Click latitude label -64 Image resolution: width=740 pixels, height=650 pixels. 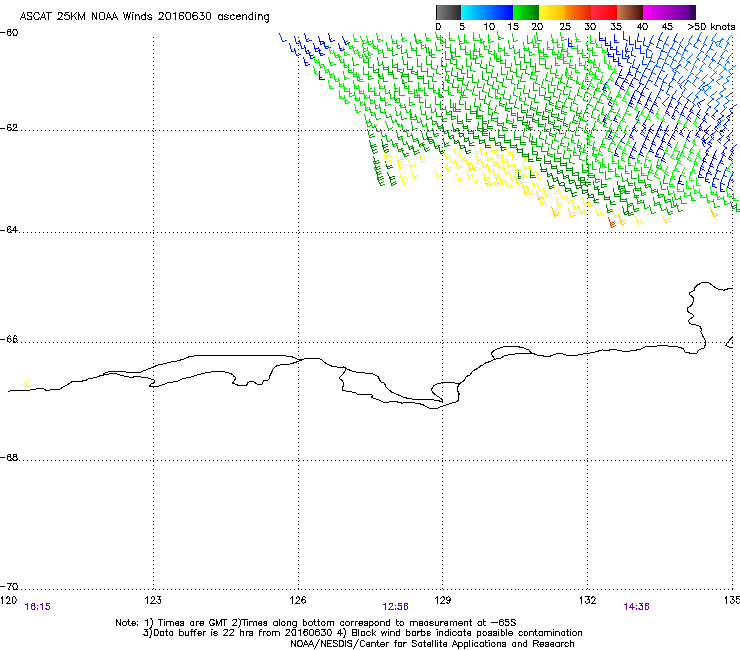click(9, 230)
